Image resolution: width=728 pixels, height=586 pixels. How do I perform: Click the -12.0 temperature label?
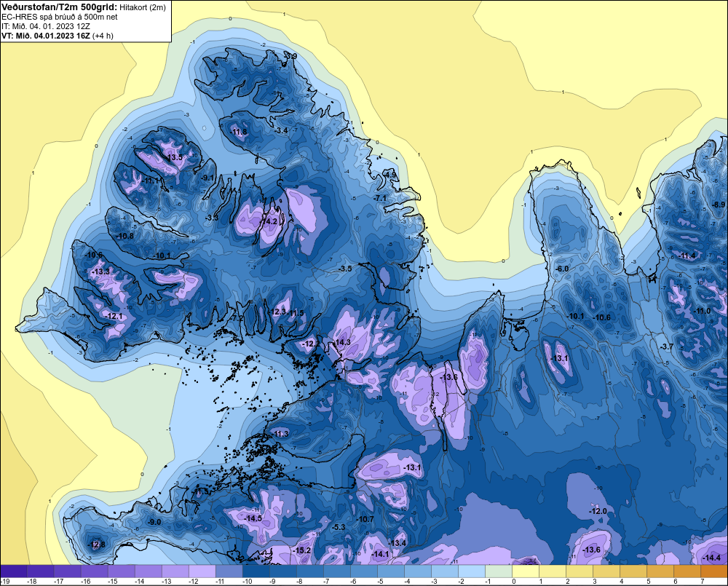click(x=598, y=511)
